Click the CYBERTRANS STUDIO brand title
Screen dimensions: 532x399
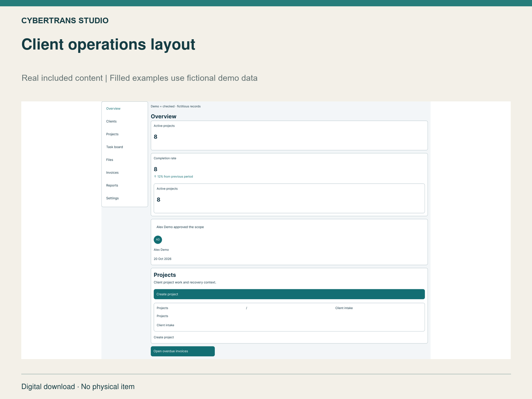tap(65, 21)
